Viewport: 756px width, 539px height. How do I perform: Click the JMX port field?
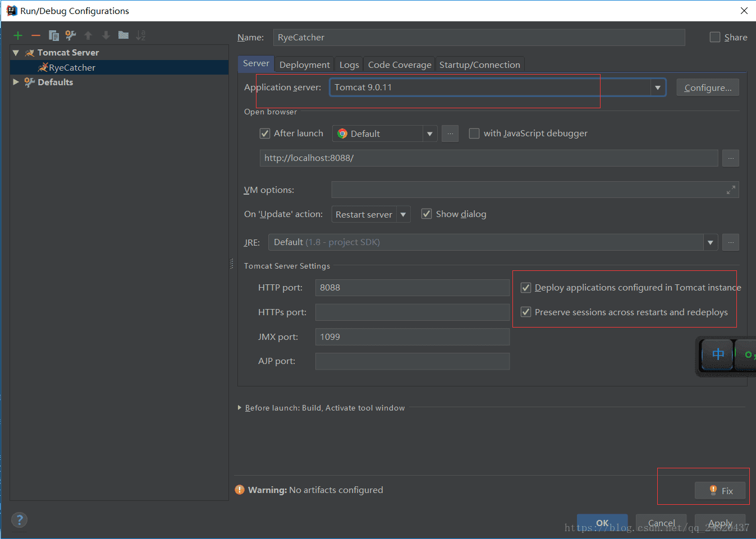[x=413, y=337]
